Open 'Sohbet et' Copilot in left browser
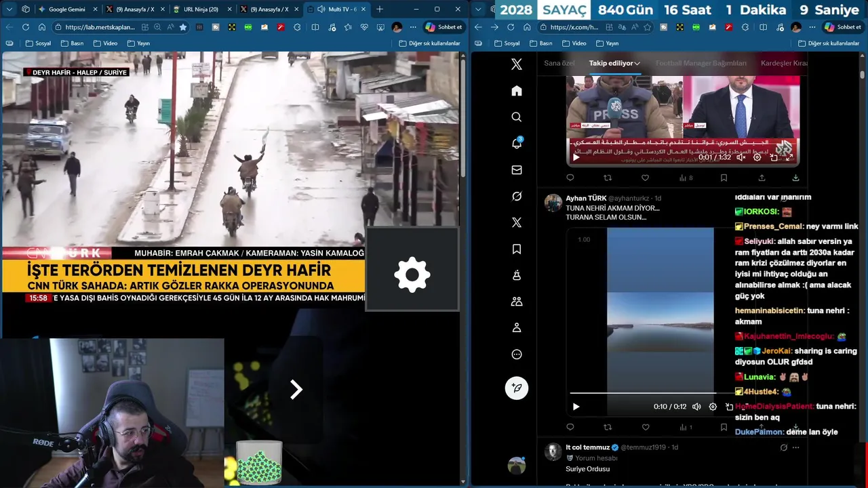 pyautogui.click(x=443, y=27)
